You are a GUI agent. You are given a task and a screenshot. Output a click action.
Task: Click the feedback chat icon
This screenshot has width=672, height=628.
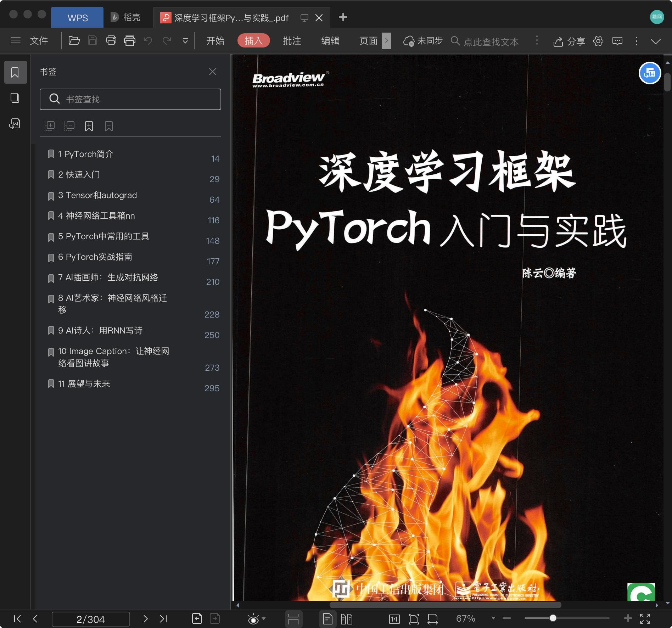click(617, 41)
